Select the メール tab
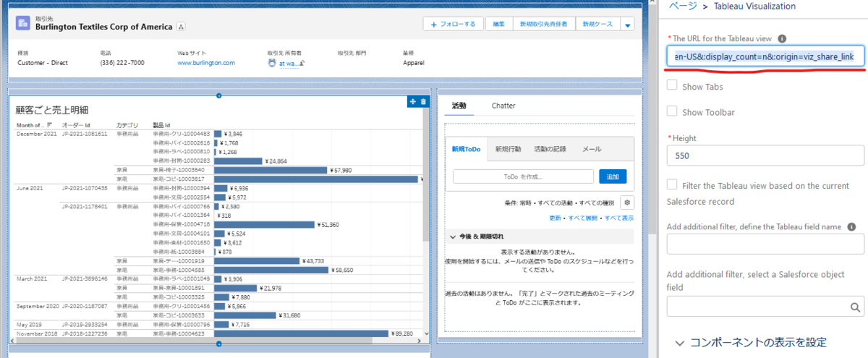Screen dimensions: 868x358 tap(592, 148)
